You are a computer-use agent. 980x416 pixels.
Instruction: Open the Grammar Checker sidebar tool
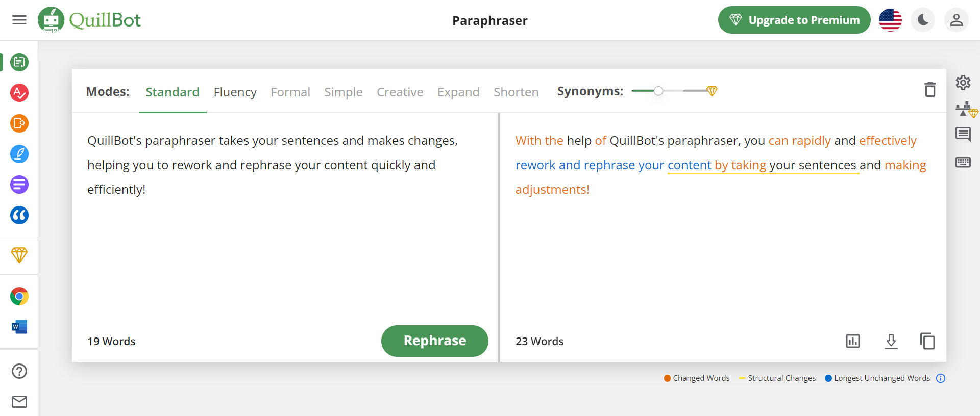click(x=19, y=93)
